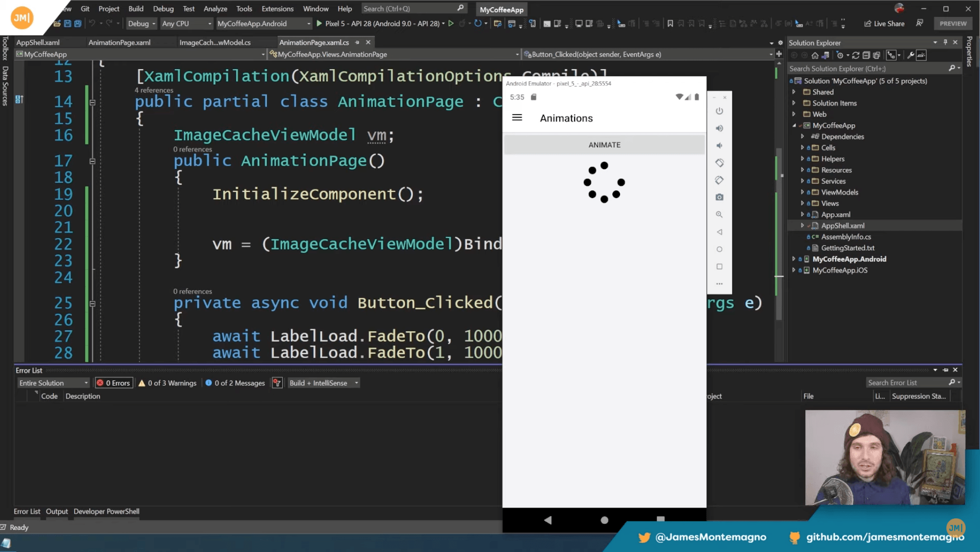The image size is (980, 552).
Task: Open the Toolbox side panel
Action: (x=5, y=48)
